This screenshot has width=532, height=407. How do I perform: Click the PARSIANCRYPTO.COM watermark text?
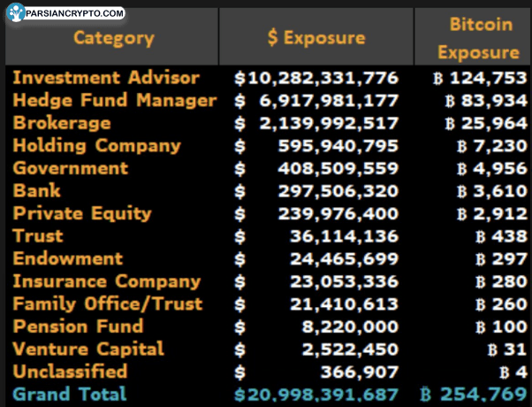coord(75,13)
